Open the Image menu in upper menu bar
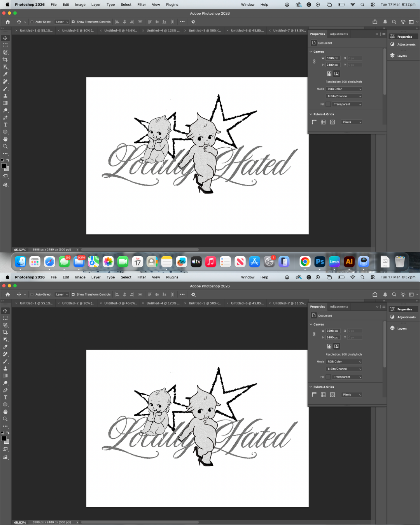The image size is (420, 525). 80,5
